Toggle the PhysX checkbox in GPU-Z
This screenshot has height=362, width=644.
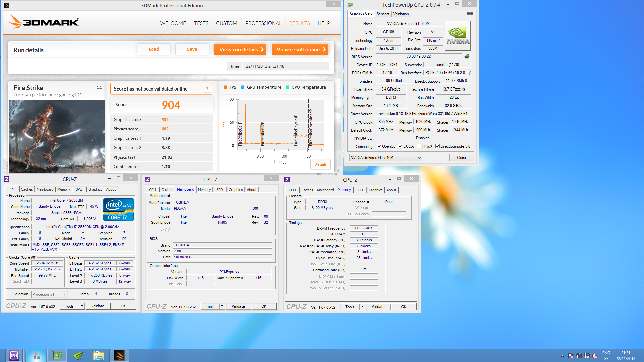419,146
